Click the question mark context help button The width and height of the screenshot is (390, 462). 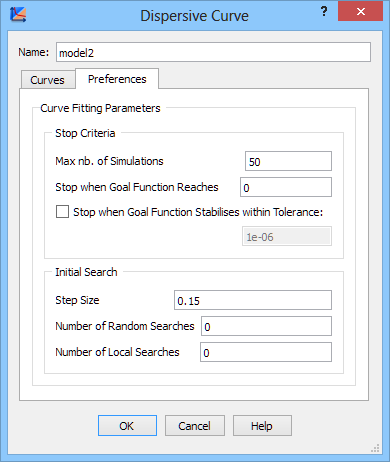pos(324,12)
